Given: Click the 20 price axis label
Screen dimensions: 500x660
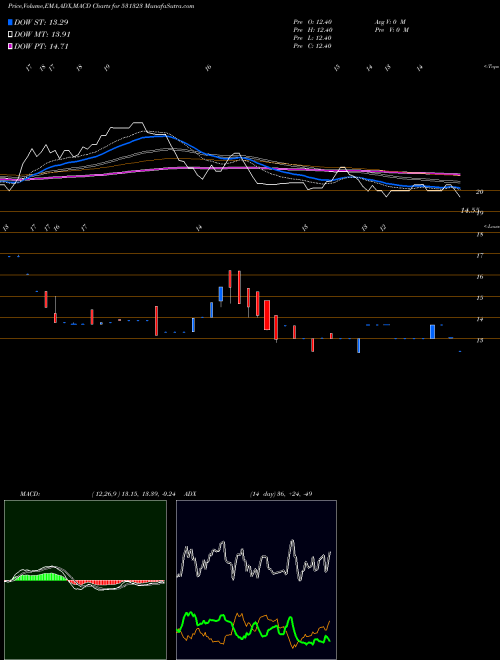Looking at the screenshot, I should [479, 192].
